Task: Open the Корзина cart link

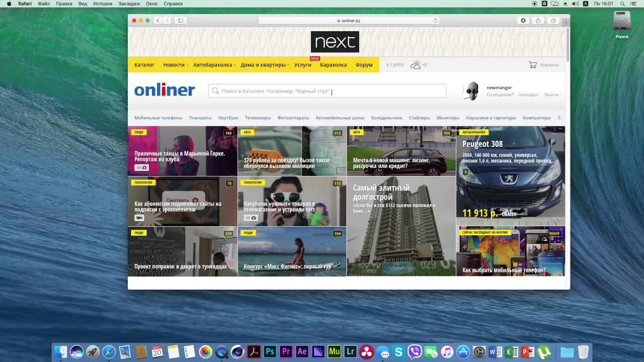Action: pos(549,65)
